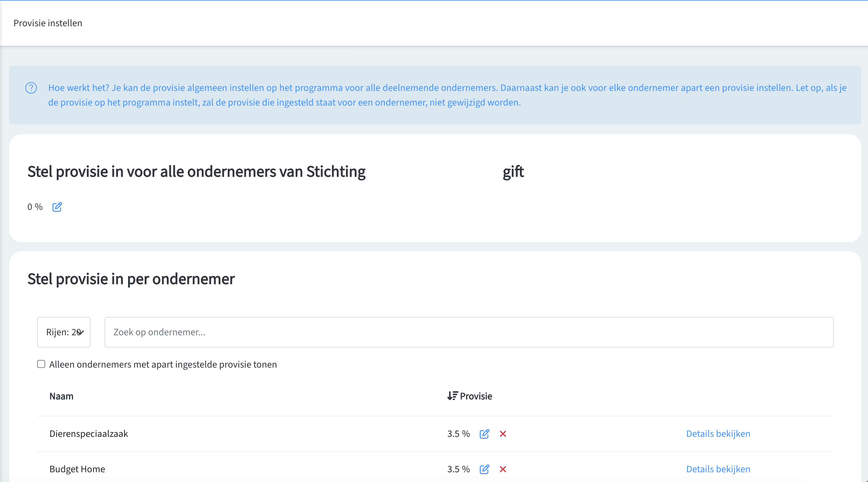The image size is (868, 482).
Task: Click the sort icon beside Provisie
Action: 452,396
